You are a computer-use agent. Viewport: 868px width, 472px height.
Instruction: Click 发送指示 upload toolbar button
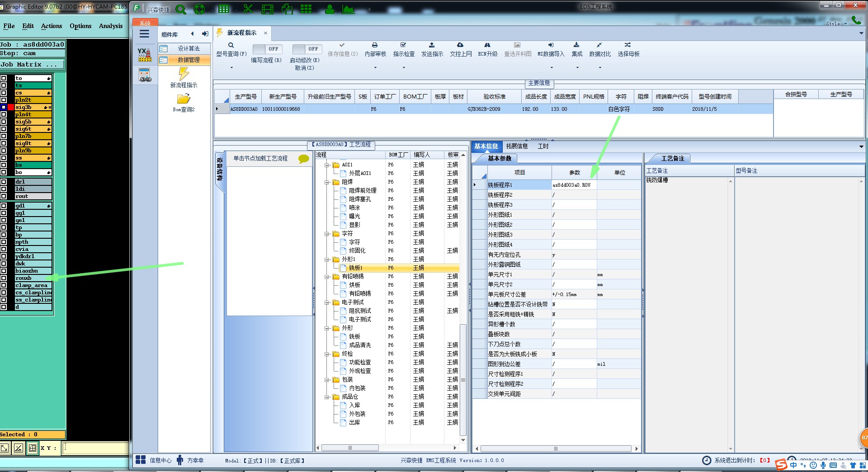pos(432,50)
